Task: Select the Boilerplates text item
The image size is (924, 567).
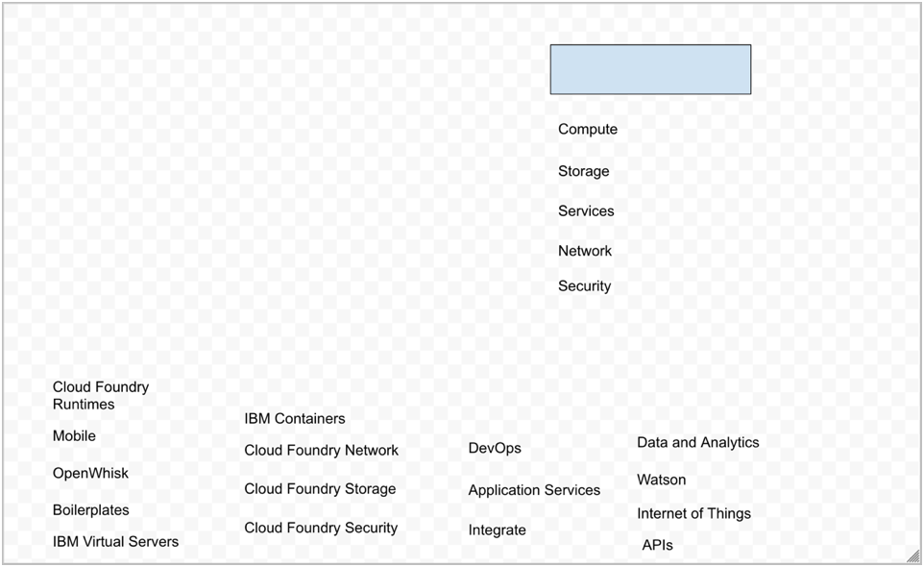Action: pos(90,510)
